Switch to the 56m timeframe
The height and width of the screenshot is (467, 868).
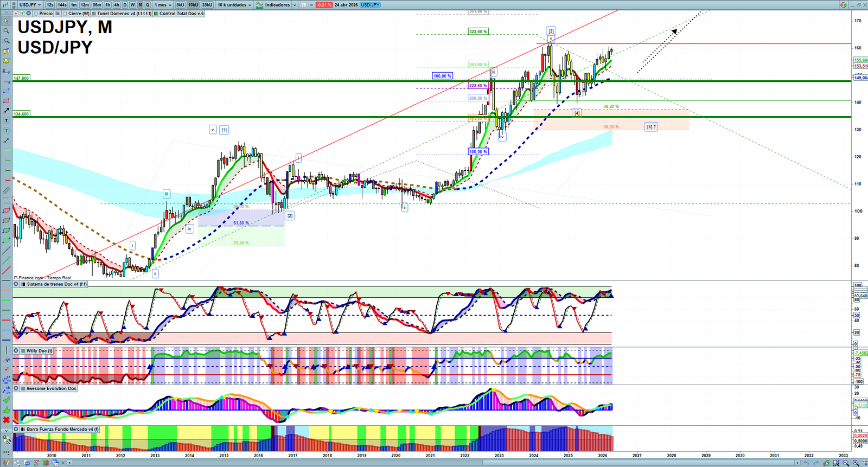pos(97,5)
